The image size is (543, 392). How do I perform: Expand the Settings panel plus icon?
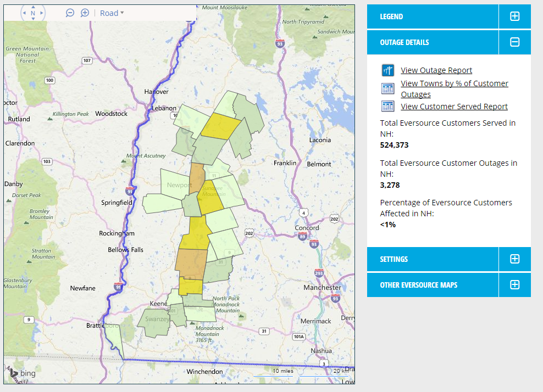coord(514,259)
